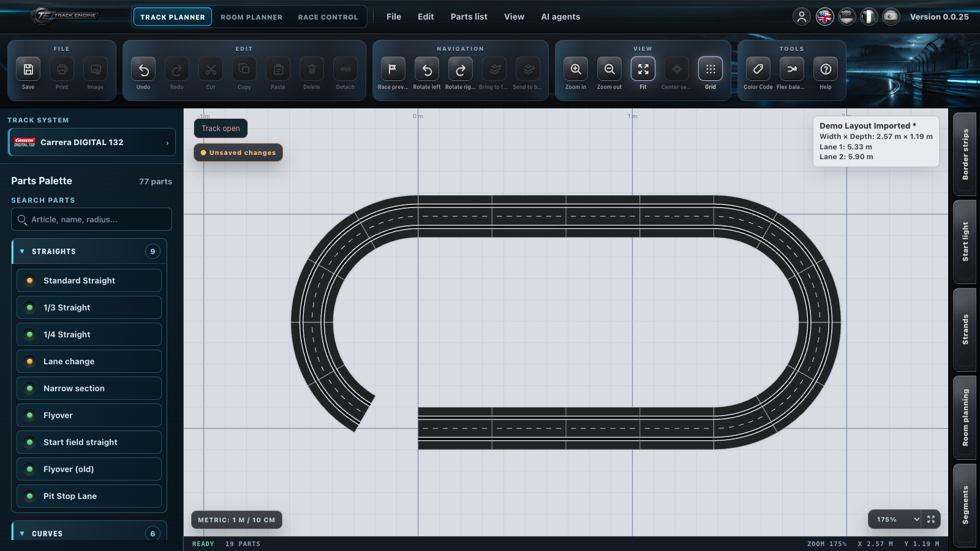
Task: Click the Save icon in File group
Action: 28,69
